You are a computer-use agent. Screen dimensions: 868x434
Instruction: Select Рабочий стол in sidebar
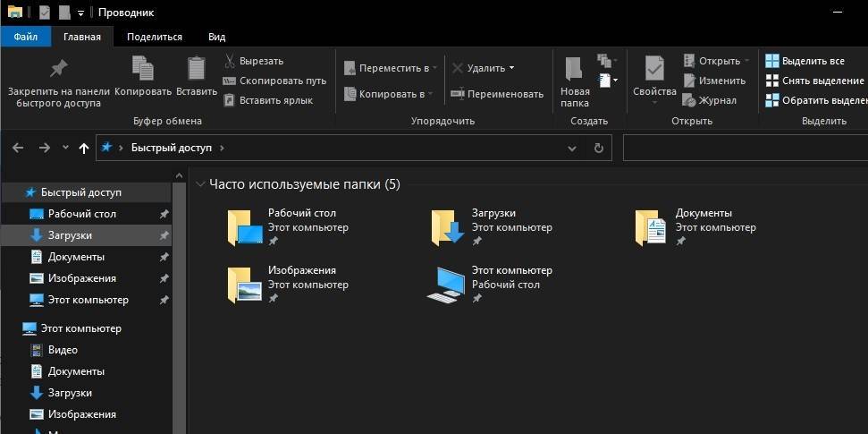pos(87,214)
